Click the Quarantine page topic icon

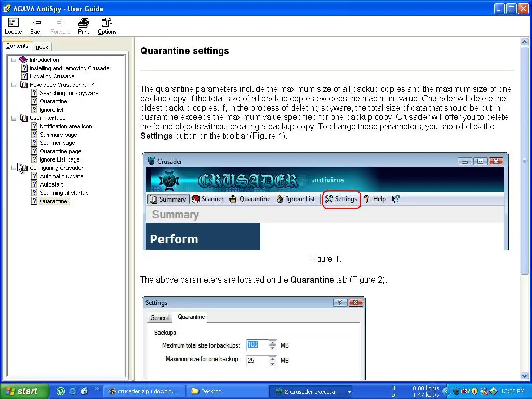pyautogui.click(x=34, y=151)
